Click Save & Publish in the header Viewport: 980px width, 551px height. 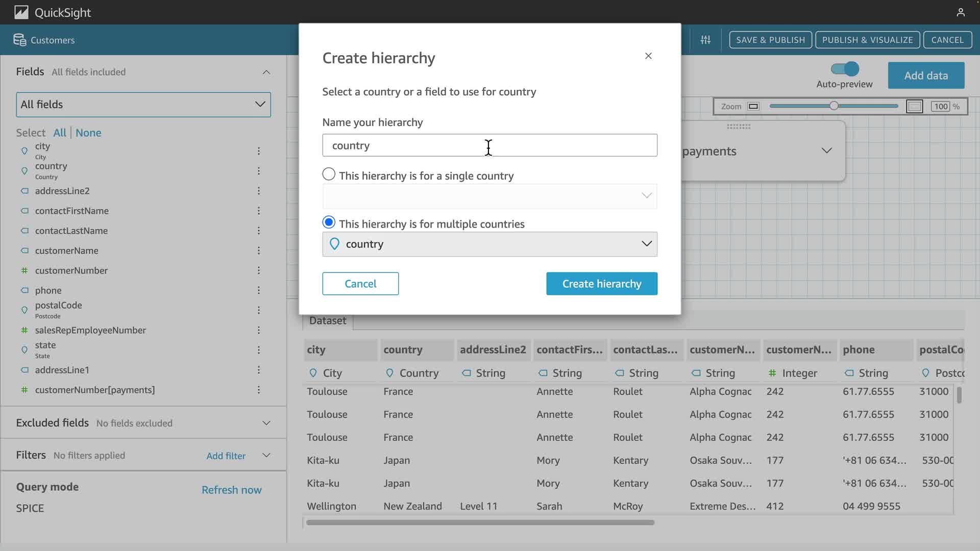pyautogui.click(x=770, y=40)
